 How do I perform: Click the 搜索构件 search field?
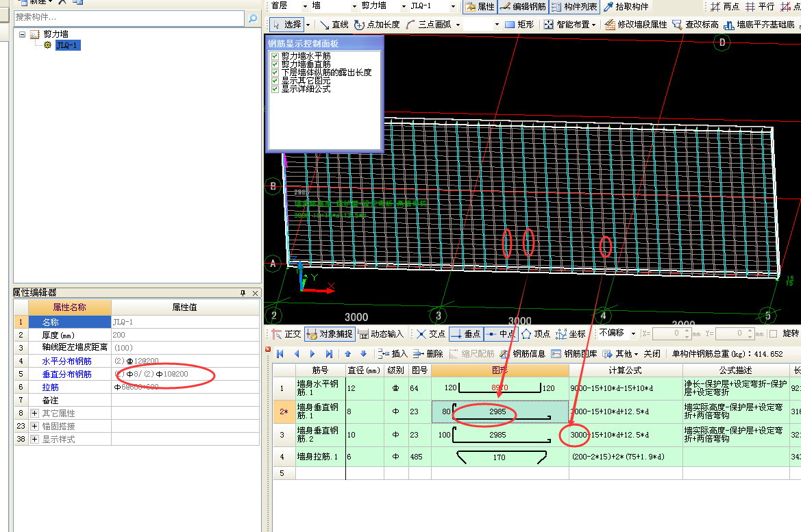point(130,18)
